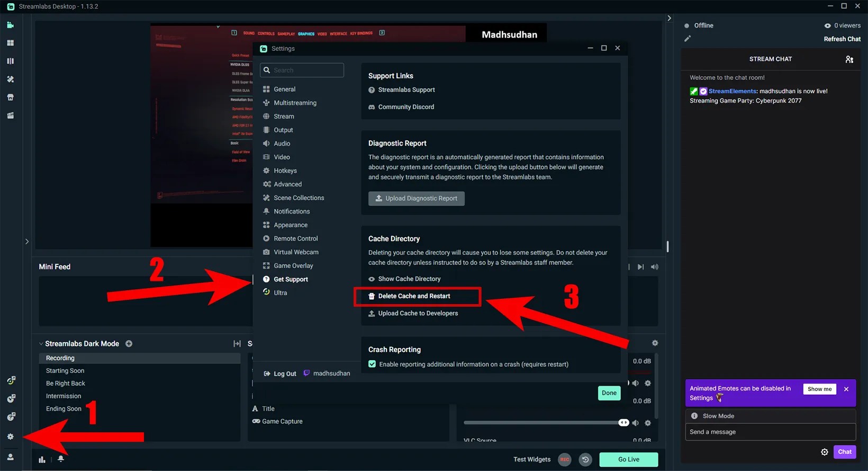Adjust bottom mixer volume slider
The width and height of the screenshot is (868, 471).
(546, 423)
